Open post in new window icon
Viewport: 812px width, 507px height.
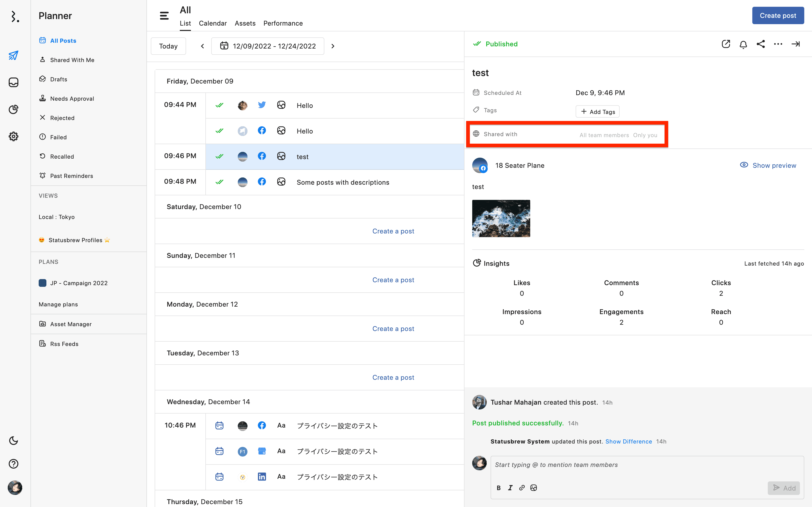tap(726, 44)
